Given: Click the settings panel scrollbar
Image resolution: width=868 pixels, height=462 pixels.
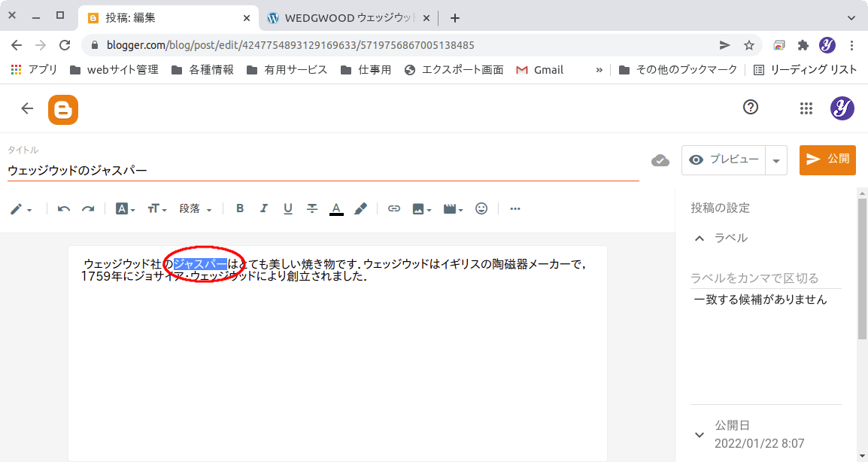Looking at the screenshot, I should (862, 268).
